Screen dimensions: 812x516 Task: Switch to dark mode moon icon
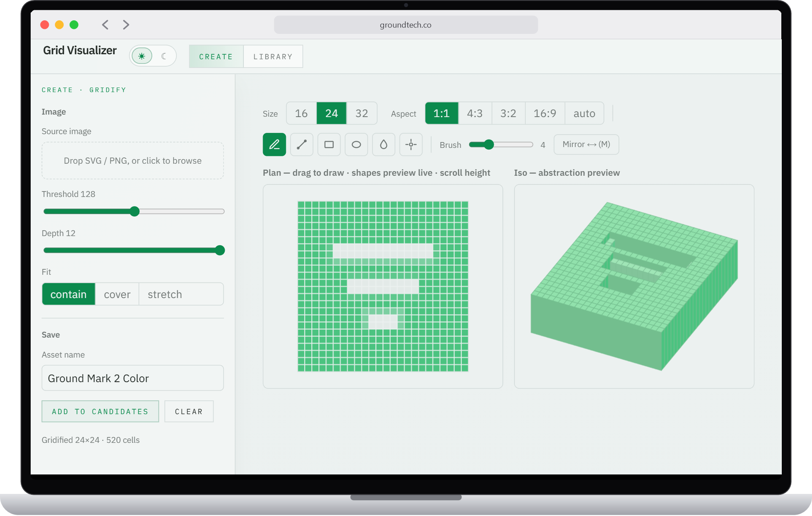(164, 56)
